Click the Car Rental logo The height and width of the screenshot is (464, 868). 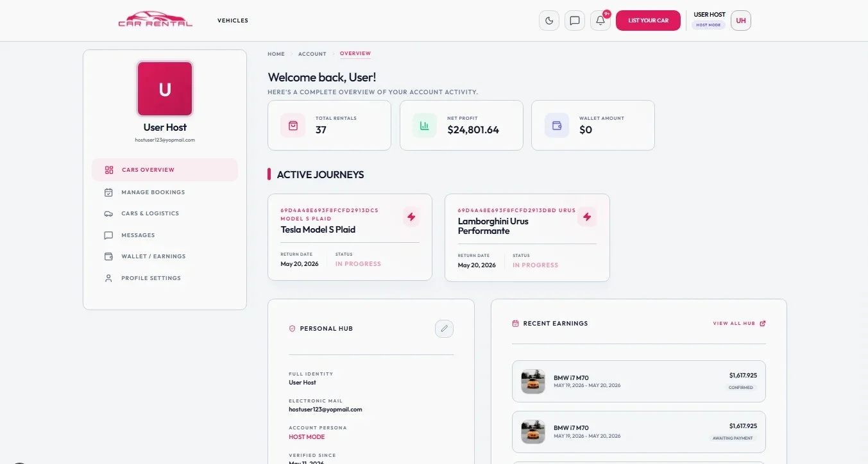[x=155, y=20]
